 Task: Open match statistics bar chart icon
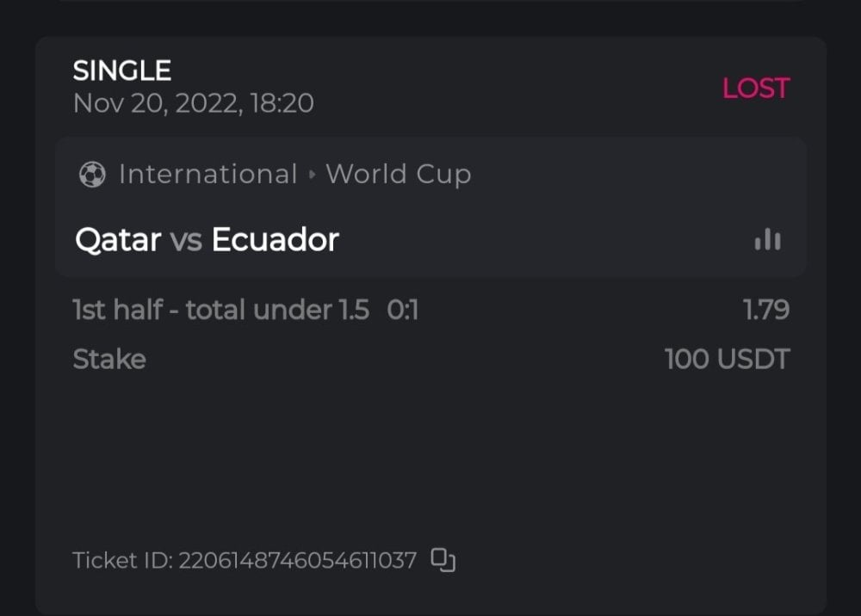pyautogui.click(x=767, y=240)
